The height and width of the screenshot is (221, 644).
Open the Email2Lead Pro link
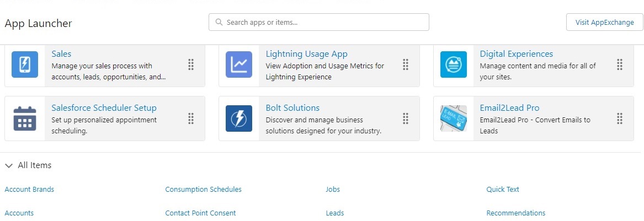pos(509,108)
